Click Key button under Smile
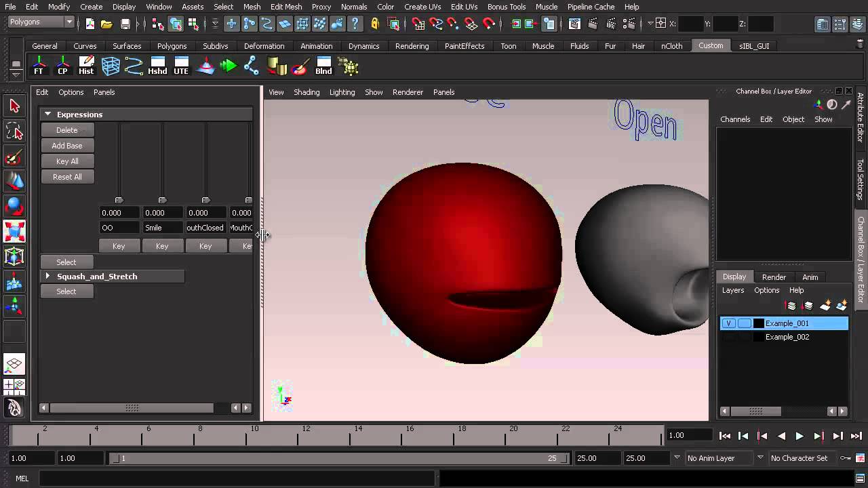This screenshot has width=868, height=488. [162, 246]
